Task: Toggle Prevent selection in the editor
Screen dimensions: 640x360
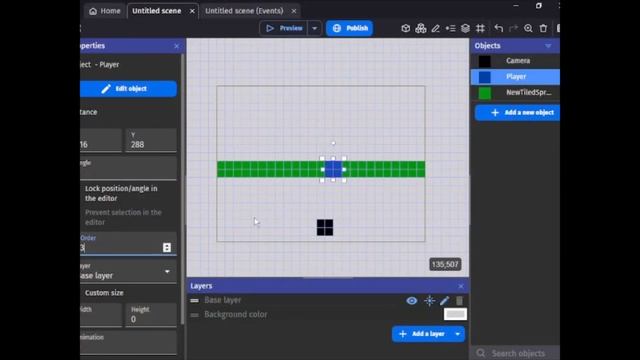Action: point(123,217)
